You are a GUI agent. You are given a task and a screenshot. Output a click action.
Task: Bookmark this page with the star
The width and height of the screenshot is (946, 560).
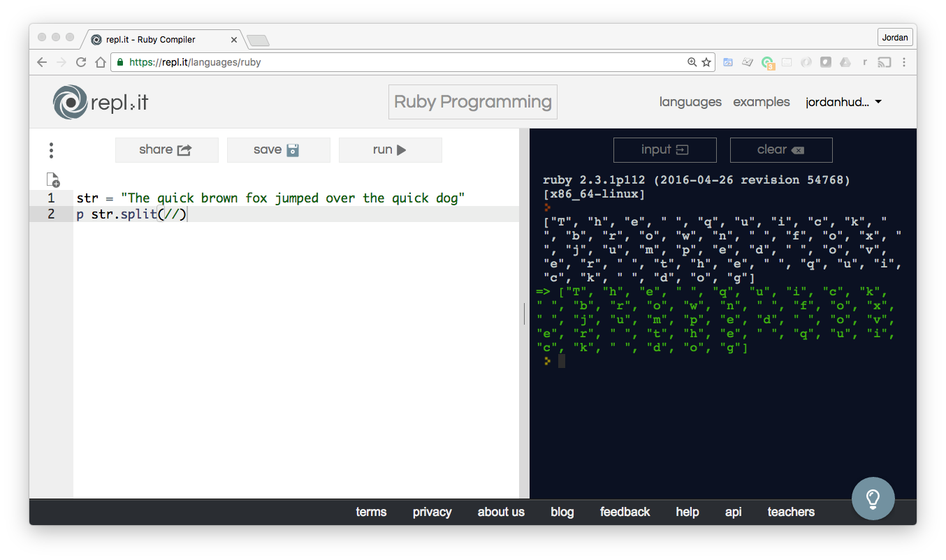tap(706, 62)
